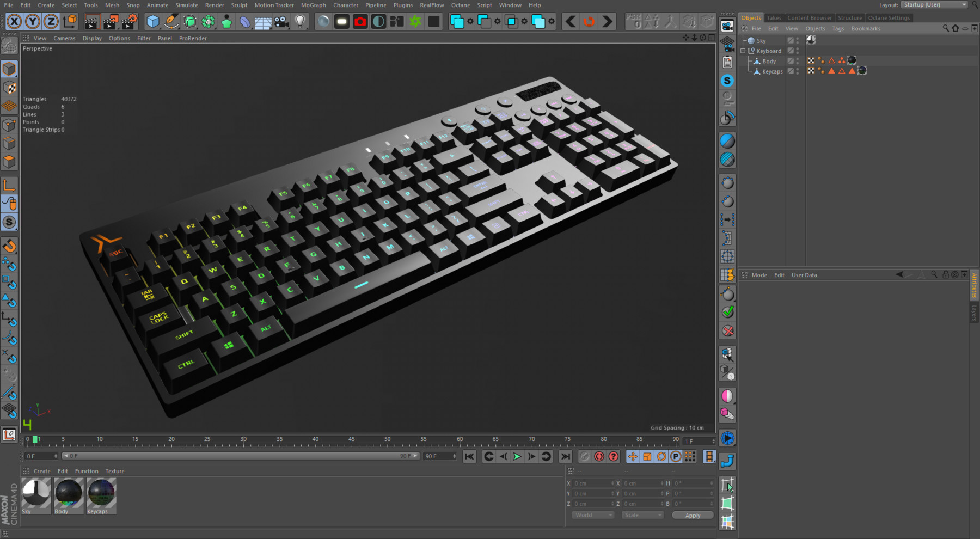Viewport: 980px width, 539px height.
Task: Click frame 45 on the timeline ruler
Action: coord(351,439)
